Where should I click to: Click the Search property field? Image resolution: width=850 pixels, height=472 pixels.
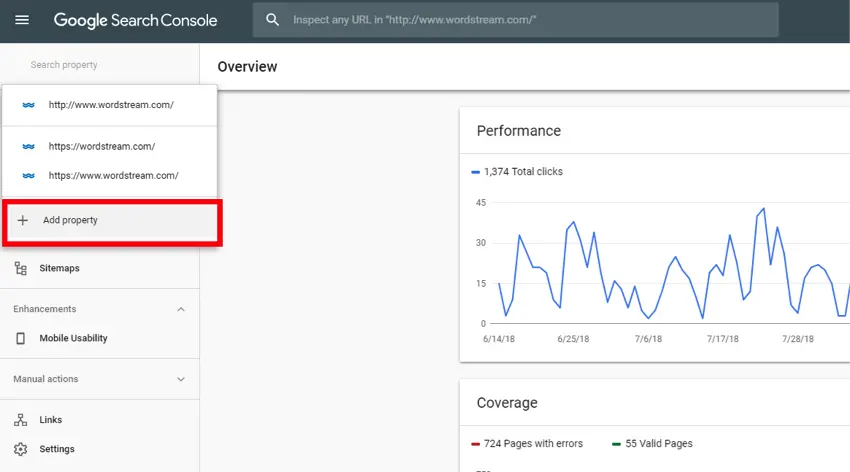pos(64,64)
